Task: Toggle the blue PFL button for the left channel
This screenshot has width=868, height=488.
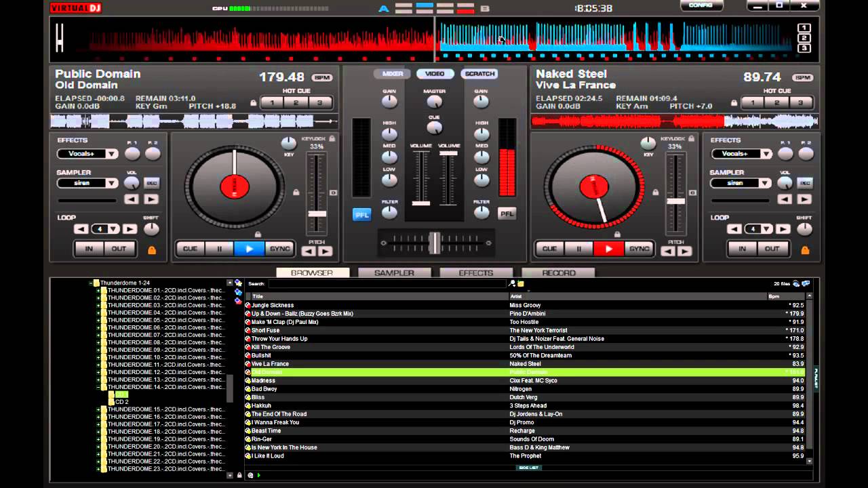Action: click(362, 215)
